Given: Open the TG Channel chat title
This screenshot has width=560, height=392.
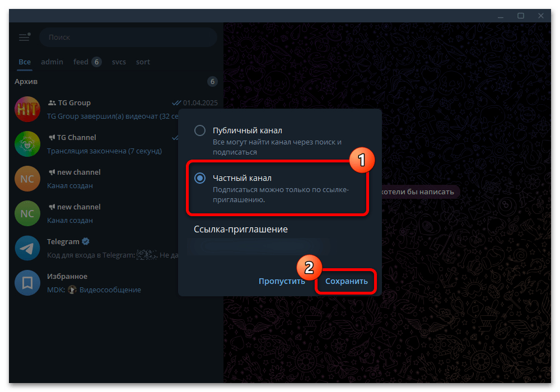Looking at the screenshot, I should [x=76, y=137].
